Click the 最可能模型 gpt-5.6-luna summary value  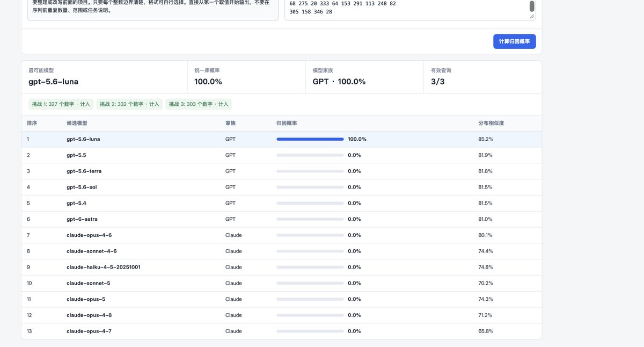click(54, 82)
